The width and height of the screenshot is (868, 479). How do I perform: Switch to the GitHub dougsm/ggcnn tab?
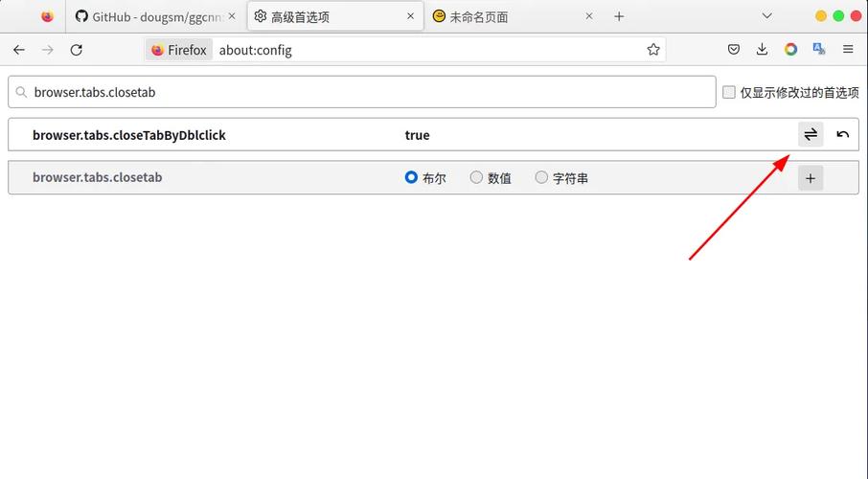157,16
